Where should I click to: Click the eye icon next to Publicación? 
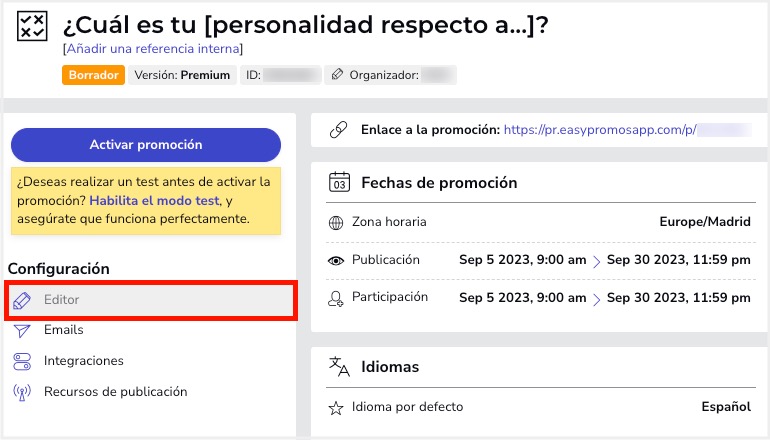pos(336,261)
